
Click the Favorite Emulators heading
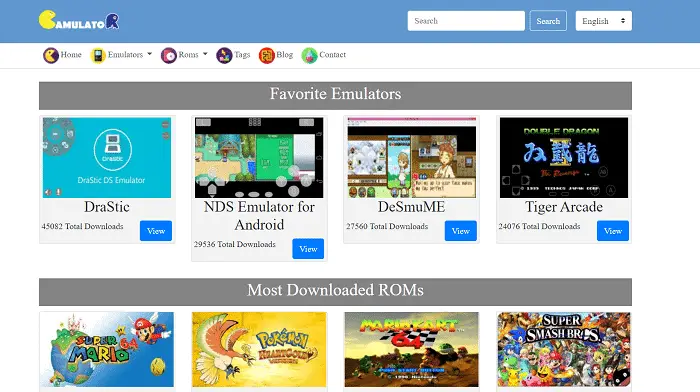(x=335, y=94)
